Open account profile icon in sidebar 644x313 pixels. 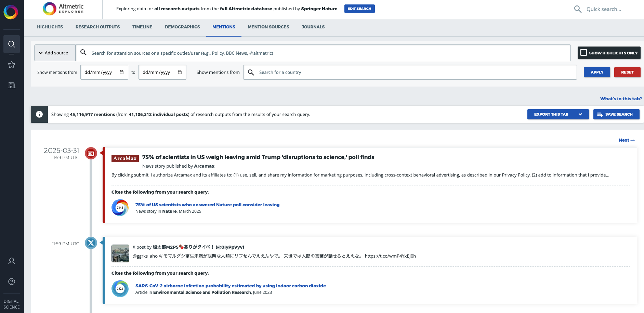[12, 261]
